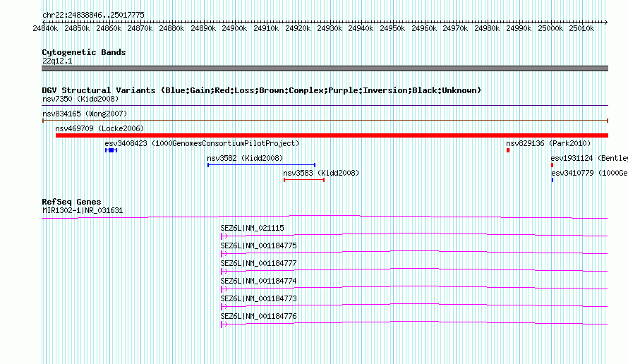Open the nsv3582 (Kidd2008) label

coord(245,158)
